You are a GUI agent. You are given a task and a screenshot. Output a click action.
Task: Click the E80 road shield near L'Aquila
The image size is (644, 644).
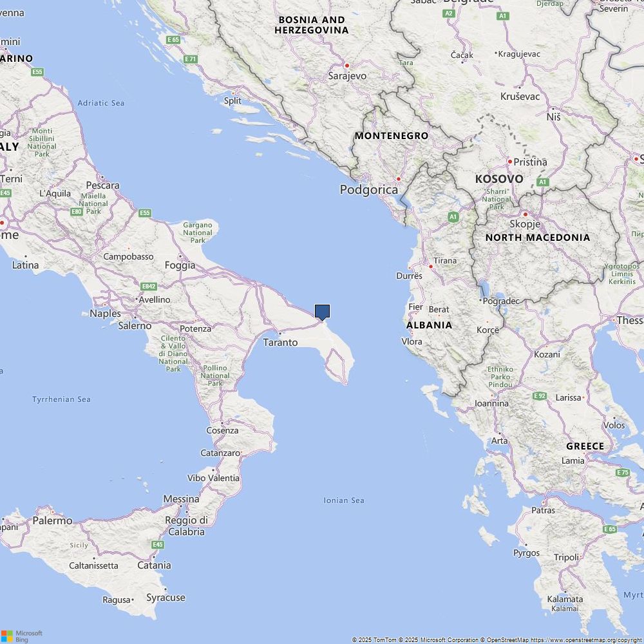pos(77,211)
